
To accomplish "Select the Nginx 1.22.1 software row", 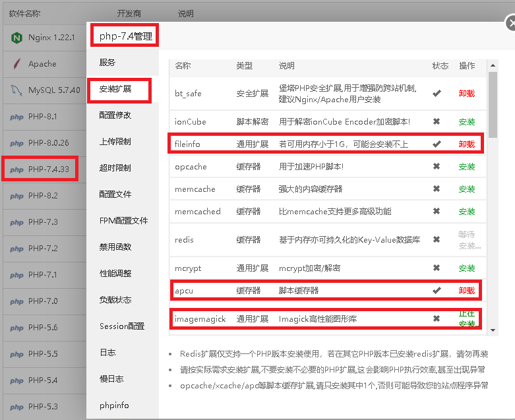I will click(45, 38).
